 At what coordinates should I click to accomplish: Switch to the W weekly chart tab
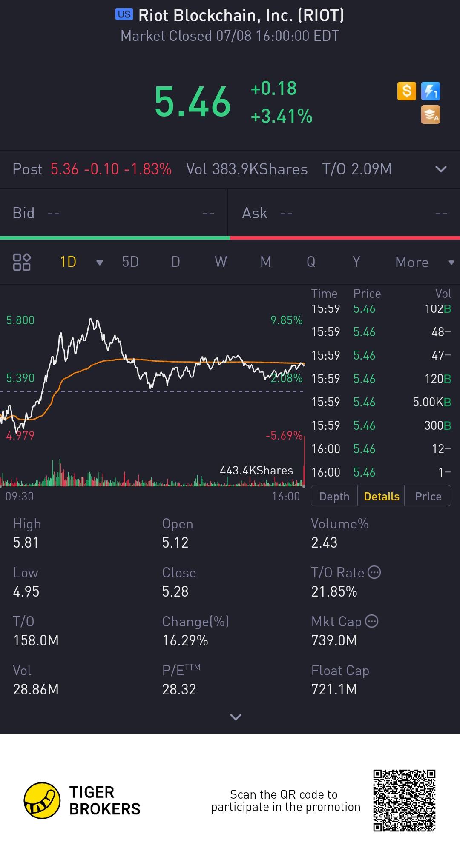click(221, 262)
